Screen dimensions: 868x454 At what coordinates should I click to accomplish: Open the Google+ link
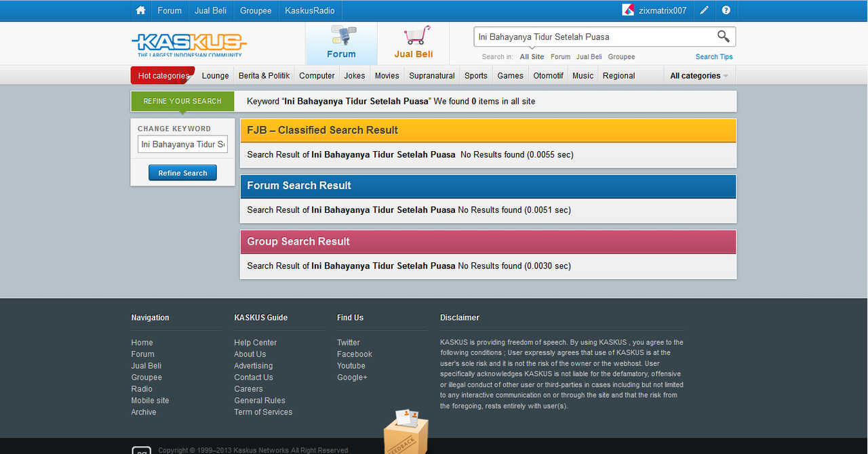click(x=353, y=377)
